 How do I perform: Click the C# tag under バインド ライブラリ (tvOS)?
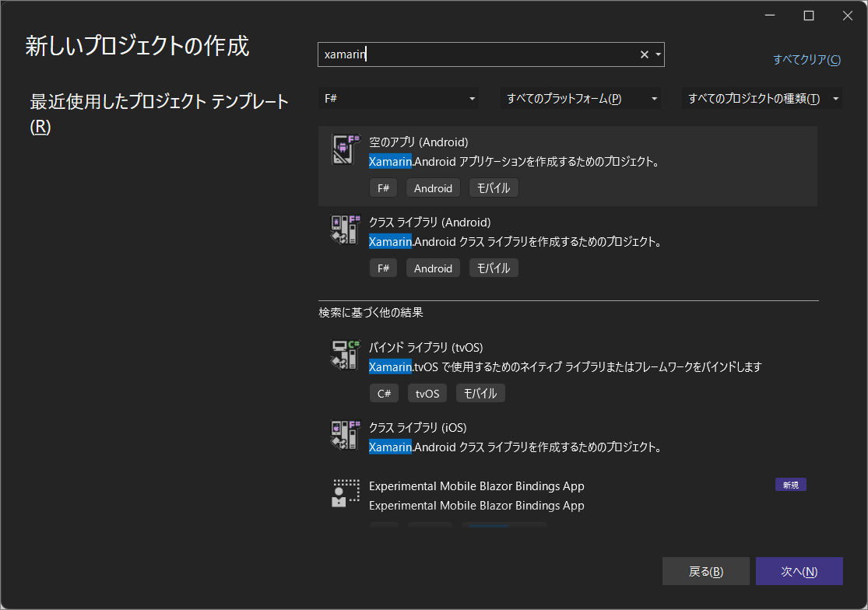coord(385,393)
